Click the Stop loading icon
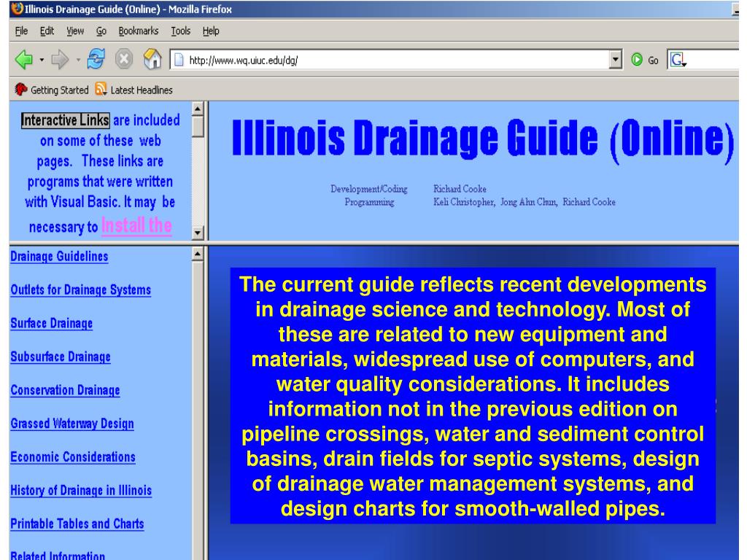The width and height of the screenshot is (747, 560). [124, 60]
